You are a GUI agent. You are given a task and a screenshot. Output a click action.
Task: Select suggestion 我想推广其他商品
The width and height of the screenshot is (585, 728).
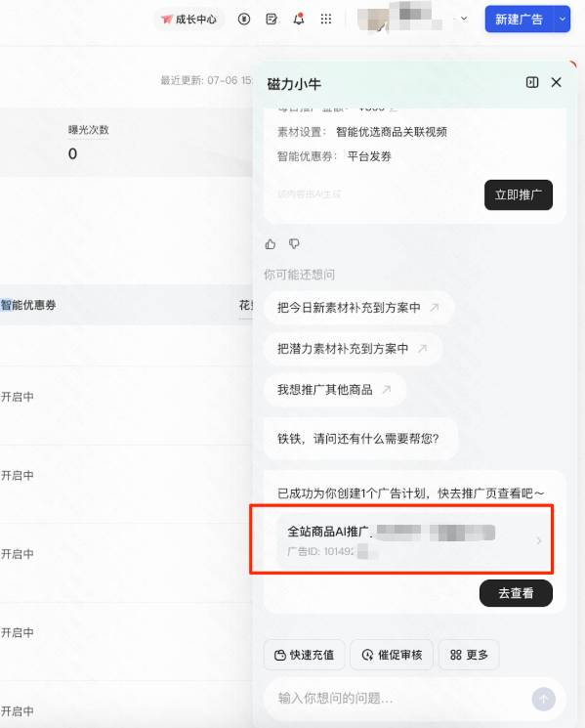[335, 390]
